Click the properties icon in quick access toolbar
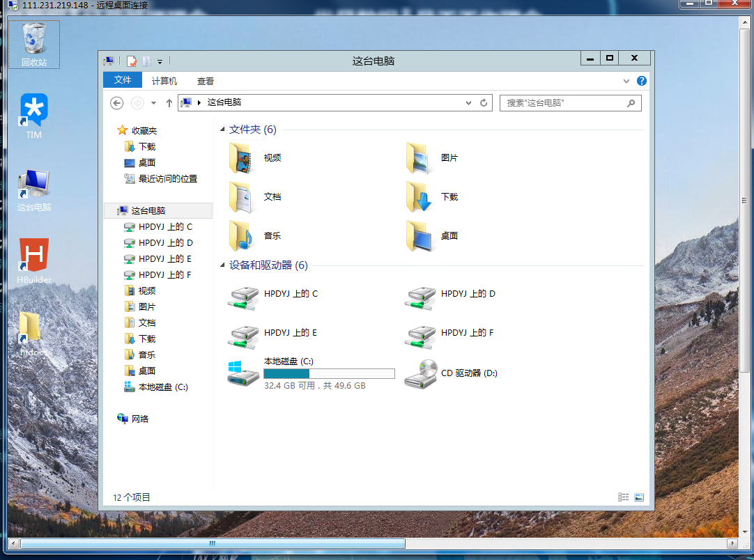The height and width of the screenshot is (560, 754). (x=131, y=61)
